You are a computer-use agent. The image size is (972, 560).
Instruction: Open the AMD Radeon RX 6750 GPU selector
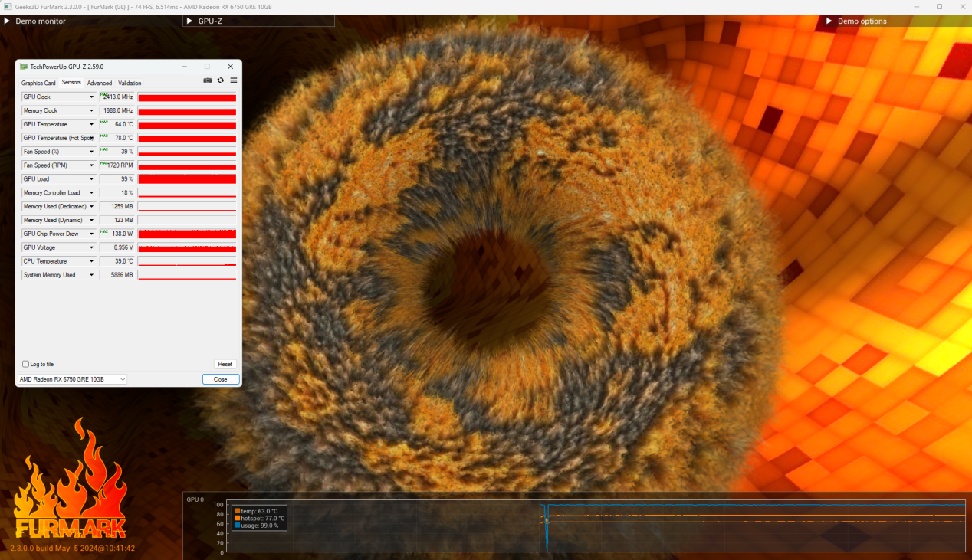pyautogui.click(x=72, y=379)
